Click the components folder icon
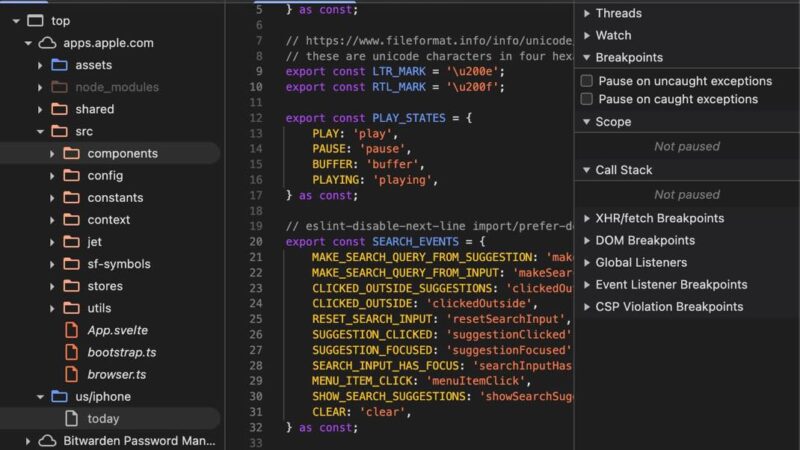The width and height of the screenshot is (800, 450). (71, 153)
